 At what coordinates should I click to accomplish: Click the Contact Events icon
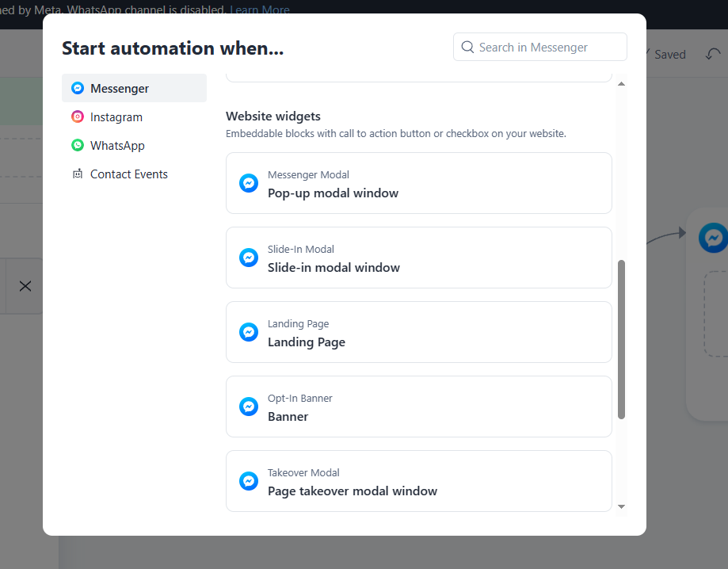[x=78, y=174]
